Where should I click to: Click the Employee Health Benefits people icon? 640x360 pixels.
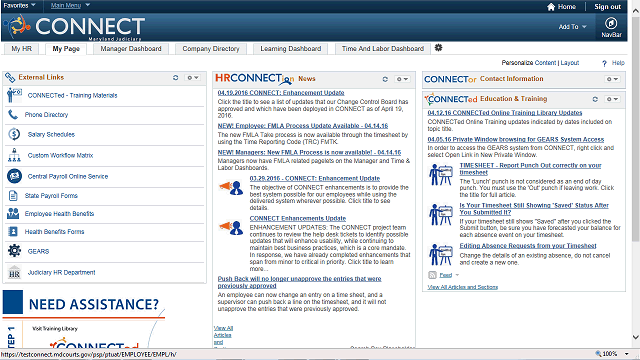click(x=13, y=213)
